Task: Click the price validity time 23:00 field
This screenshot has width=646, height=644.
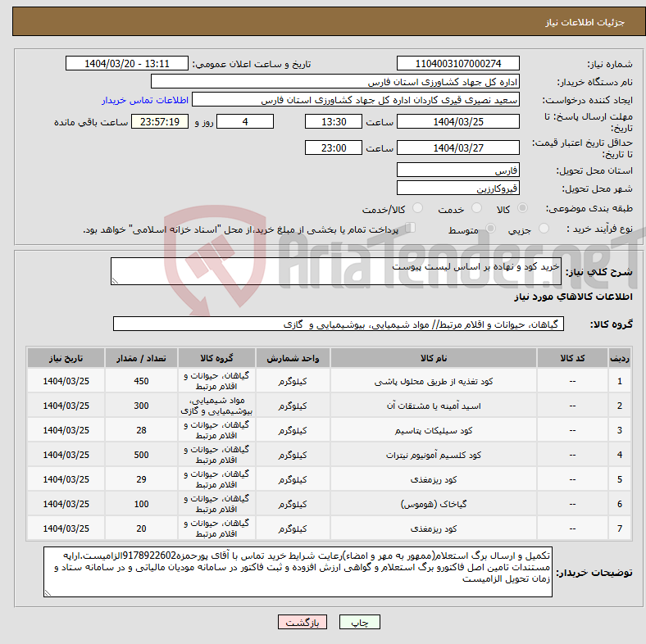Action: click(334, 147)
